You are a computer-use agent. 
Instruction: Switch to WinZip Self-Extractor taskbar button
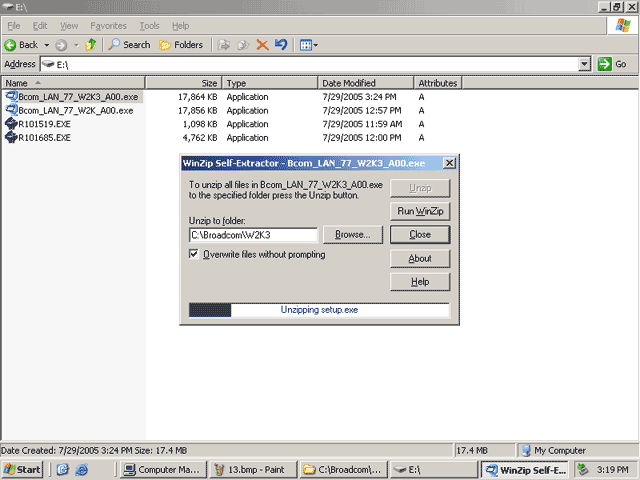526,470
